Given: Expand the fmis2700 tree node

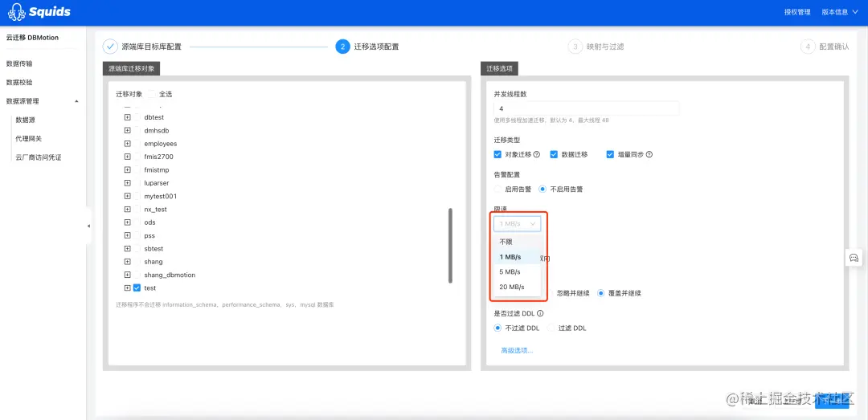Looking at the screenshot, I should tap(127, 157).
